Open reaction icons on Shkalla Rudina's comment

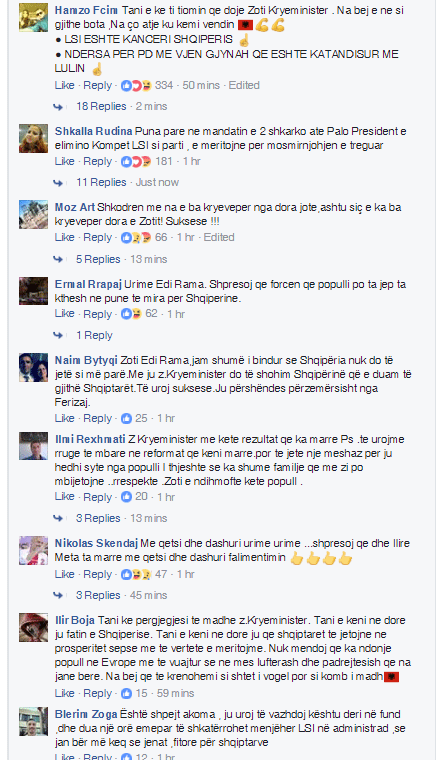137,161
